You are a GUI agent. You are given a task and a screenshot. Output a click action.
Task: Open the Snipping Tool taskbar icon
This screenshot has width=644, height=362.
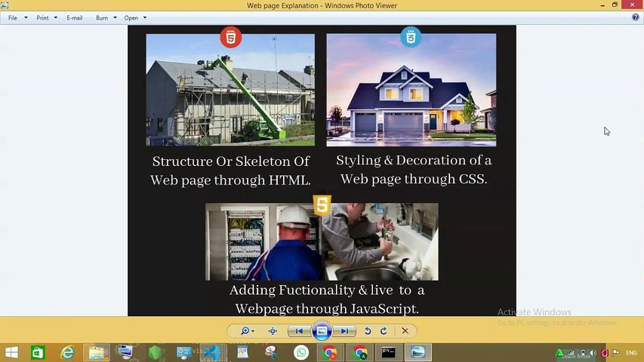tap(272, 352)
